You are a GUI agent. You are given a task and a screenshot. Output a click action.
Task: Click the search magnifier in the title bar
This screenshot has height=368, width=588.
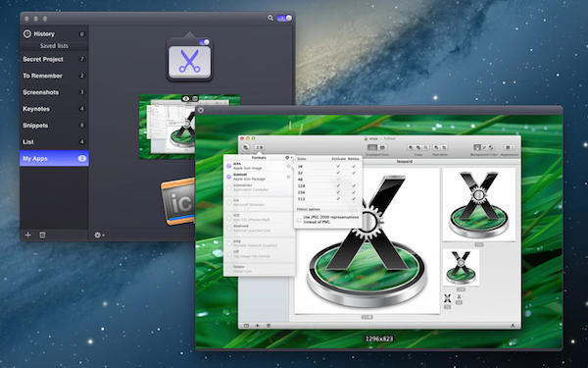click(270, 18)
